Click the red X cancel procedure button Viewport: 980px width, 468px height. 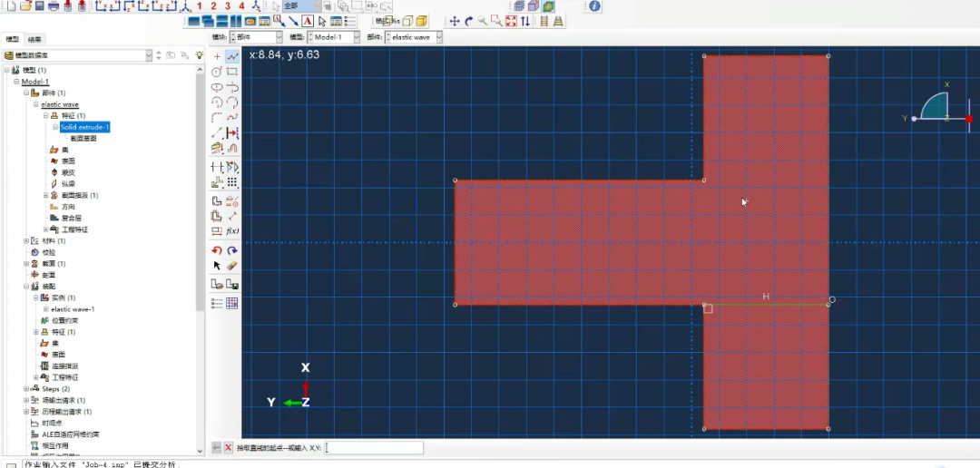[228, 447]
